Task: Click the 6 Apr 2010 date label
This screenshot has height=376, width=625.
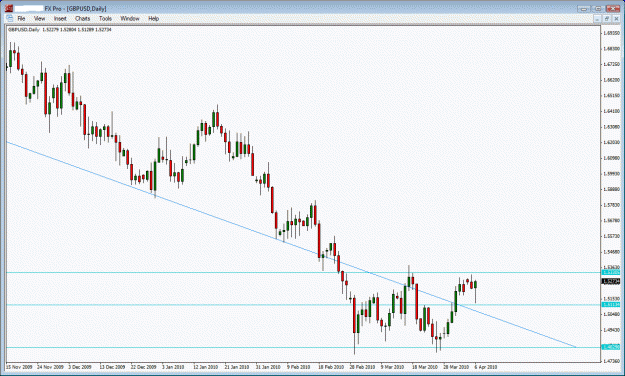Action: point(486,367)
